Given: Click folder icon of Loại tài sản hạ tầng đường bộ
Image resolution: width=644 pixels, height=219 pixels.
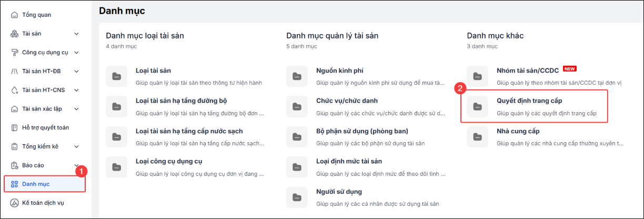Looking at the screenshot, I should (x=116, y=106).
